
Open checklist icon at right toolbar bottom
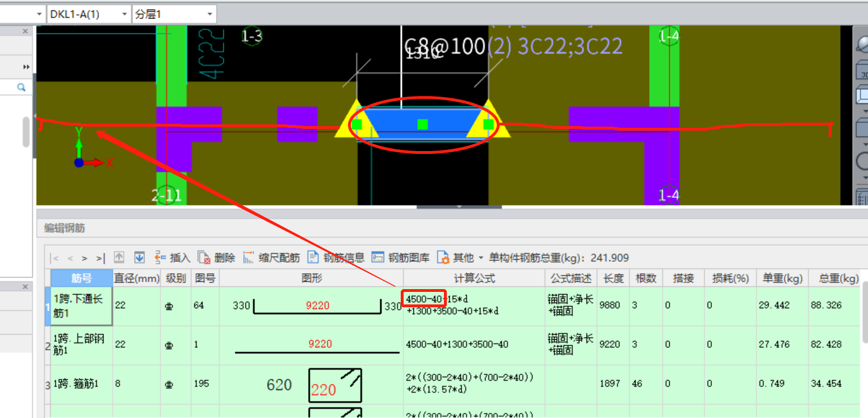(x=862, y=197)
